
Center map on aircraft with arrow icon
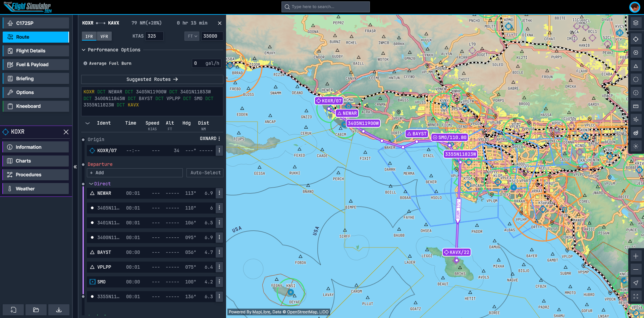coord(636,283)
